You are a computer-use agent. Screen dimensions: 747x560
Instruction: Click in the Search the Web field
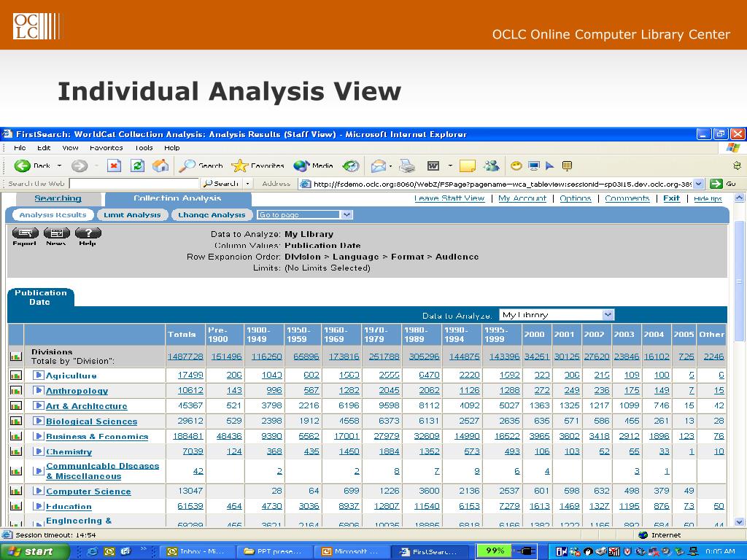[134, 183]
